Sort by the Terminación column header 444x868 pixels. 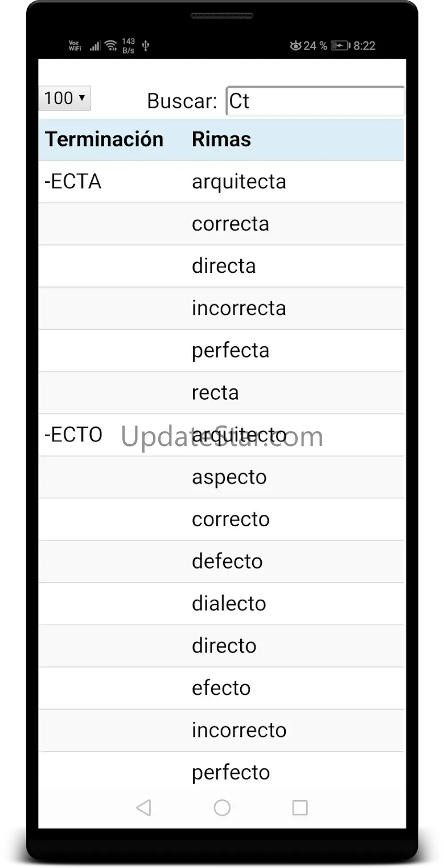pos(104,140)
